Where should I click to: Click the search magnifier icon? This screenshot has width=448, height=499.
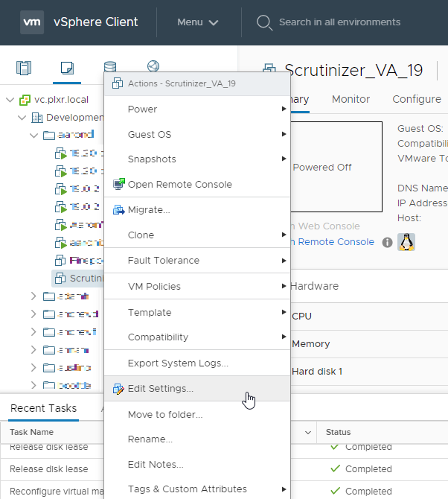[x=263, y=22]
